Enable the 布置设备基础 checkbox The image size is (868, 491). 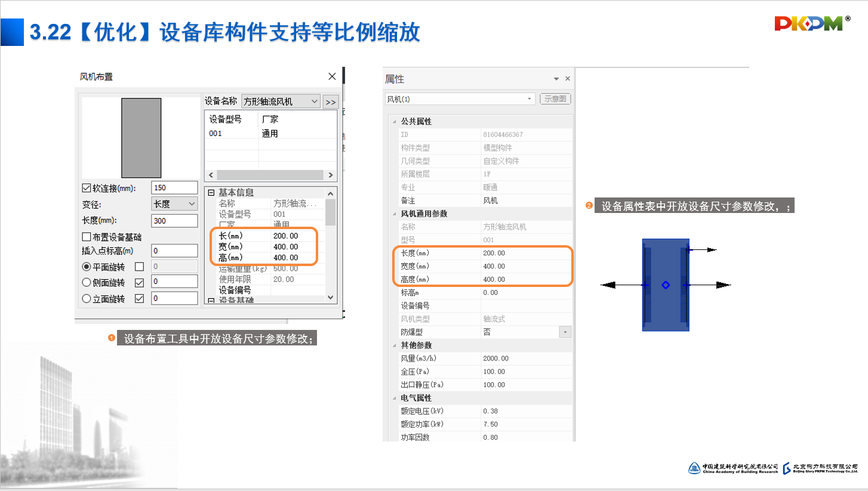[87, 237]
